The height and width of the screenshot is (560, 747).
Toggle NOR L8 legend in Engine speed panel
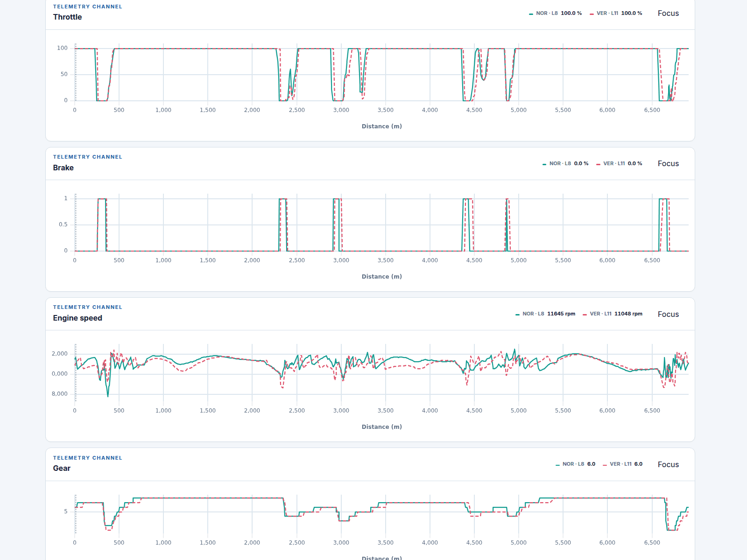tap(545, 314)
